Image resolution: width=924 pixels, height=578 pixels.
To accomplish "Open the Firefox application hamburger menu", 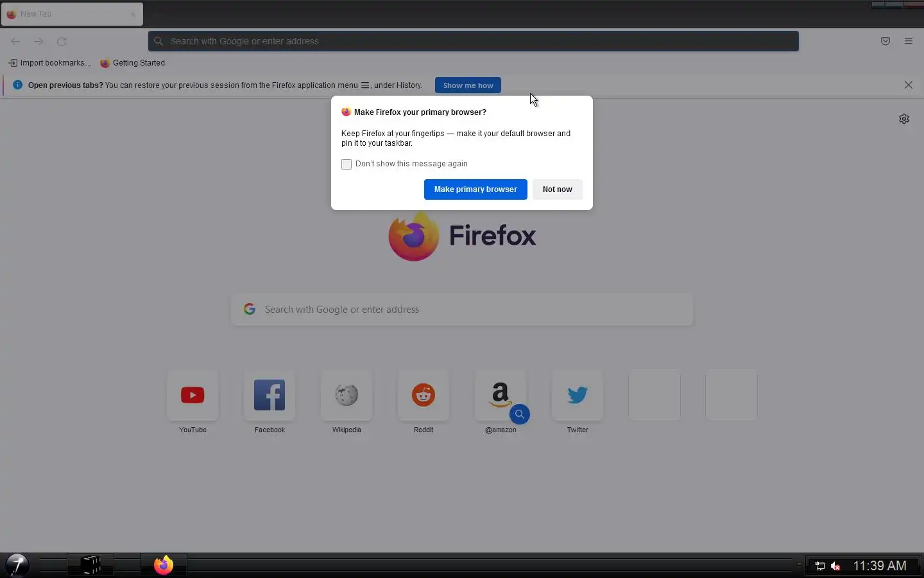I will click(x=909, y=41).
